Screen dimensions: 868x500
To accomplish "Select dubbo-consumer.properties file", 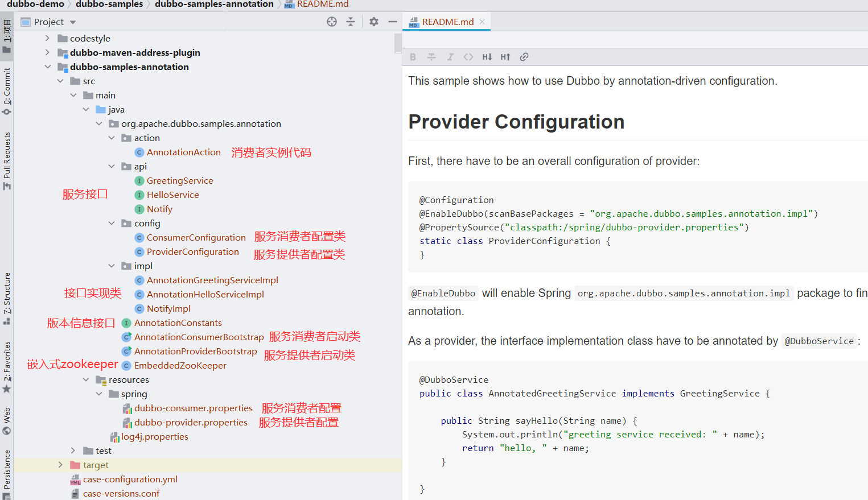I will tap(193, 408).
